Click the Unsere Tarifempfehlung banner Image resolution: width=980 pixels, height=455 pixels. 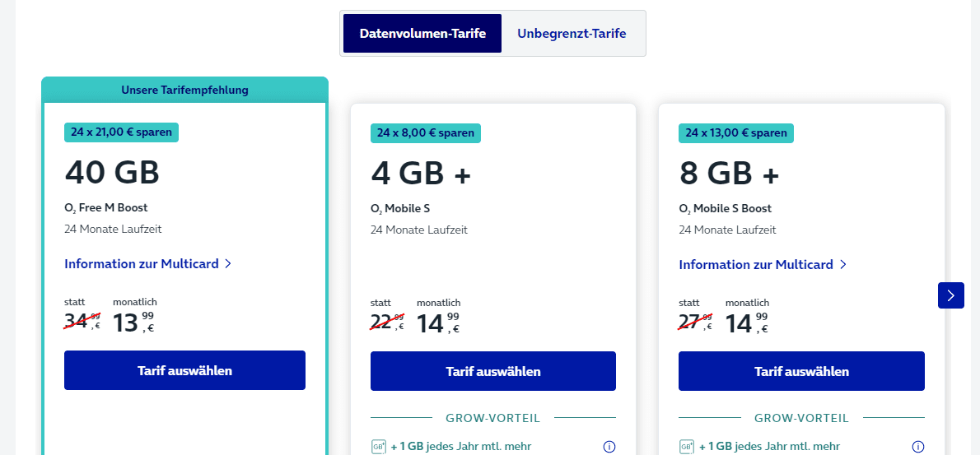185,90
